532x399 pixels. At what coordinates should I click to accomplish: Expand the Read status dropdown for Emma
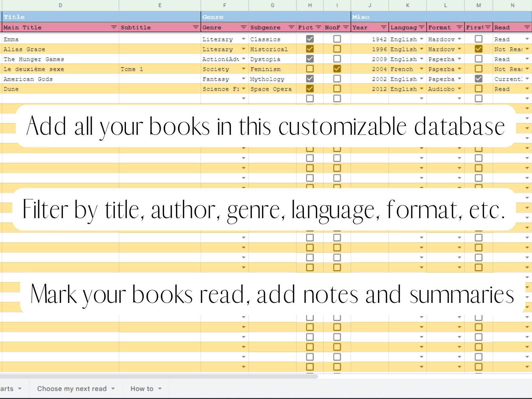coord(527,39)
